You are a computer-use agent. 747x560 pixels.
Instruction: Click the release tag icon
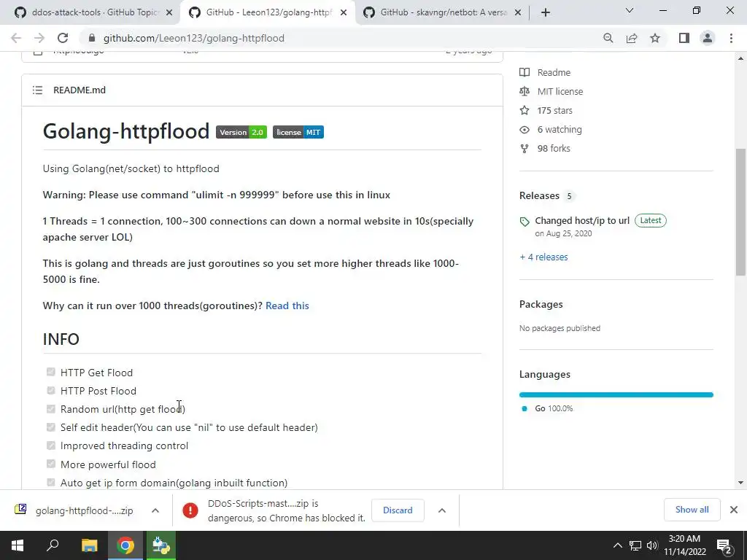tap(525, 222)
